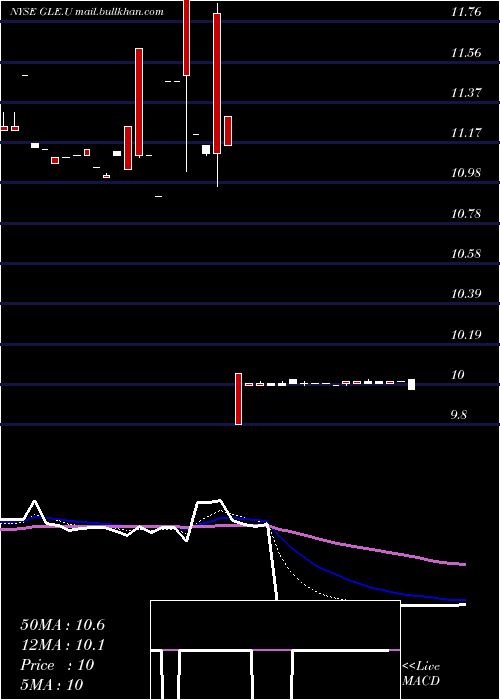Click the last white candle at 10
This screenshot has width=500, height=700.
pos(412,384)
